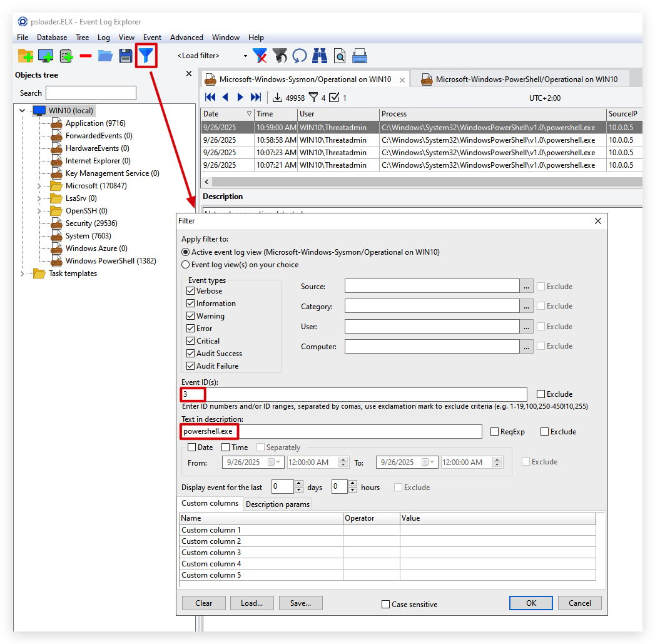Open the blue funnel Filter tool

[x=146, y=56]
